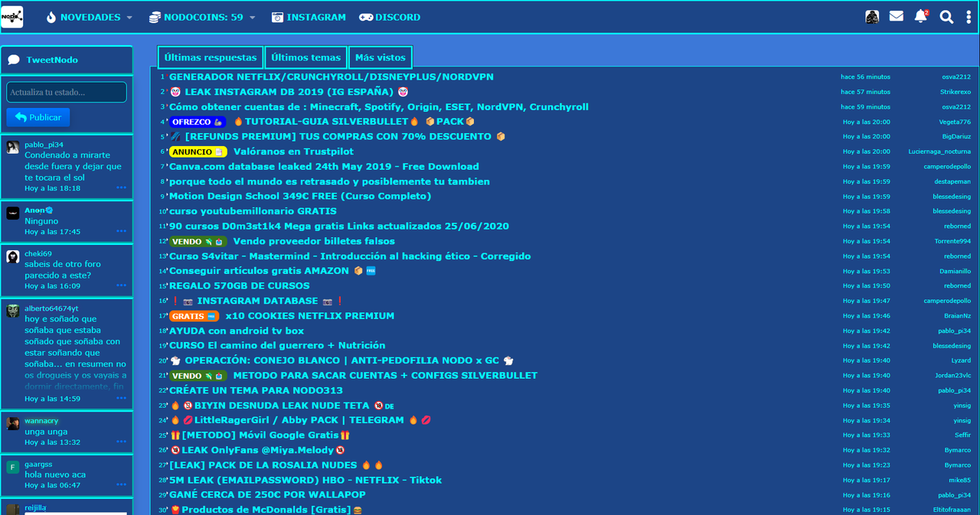The width and height of the screenshot is (980, 515).
Task: Open thread REGALO 570GB DE CURSOS
Action: click(x=240, y=286)
